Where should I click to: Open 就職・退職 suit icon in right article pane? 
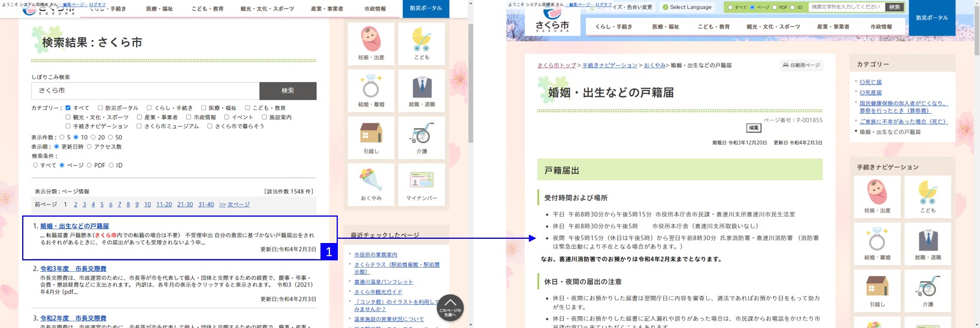pyautogui.click(x=927, y=244)
